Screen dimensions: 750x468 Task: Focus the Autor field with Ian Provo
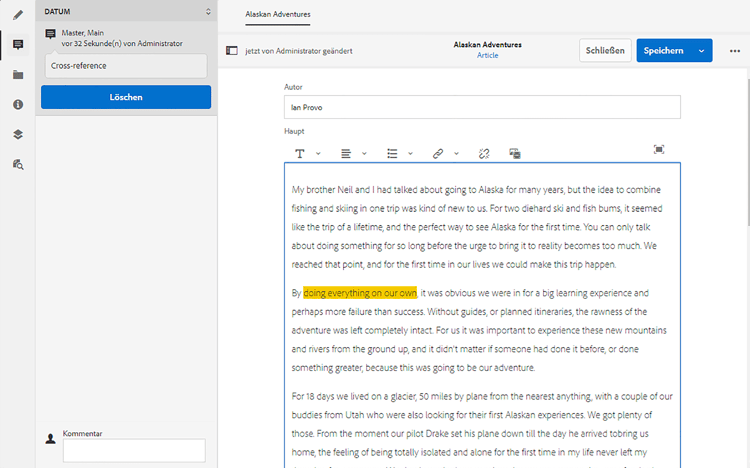click(x=482, y=107)
